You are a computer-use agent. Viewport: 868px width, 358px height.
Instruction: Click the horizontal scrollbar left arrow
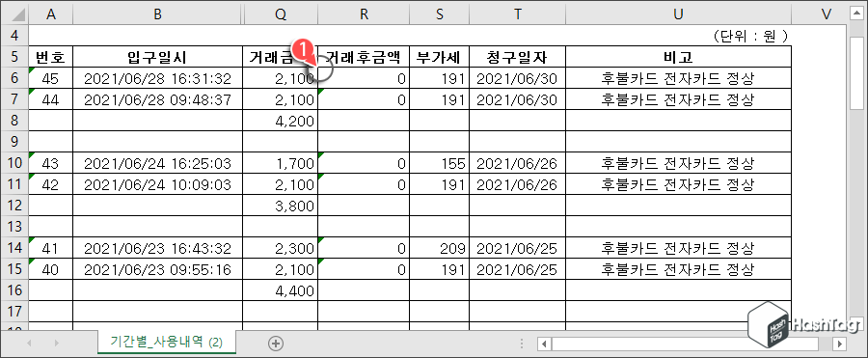(x=545, y=344)
